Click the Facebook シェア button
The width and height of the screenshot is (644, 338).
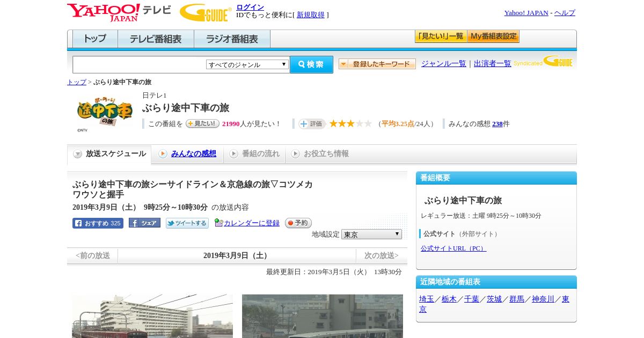(x=144, y=223)
